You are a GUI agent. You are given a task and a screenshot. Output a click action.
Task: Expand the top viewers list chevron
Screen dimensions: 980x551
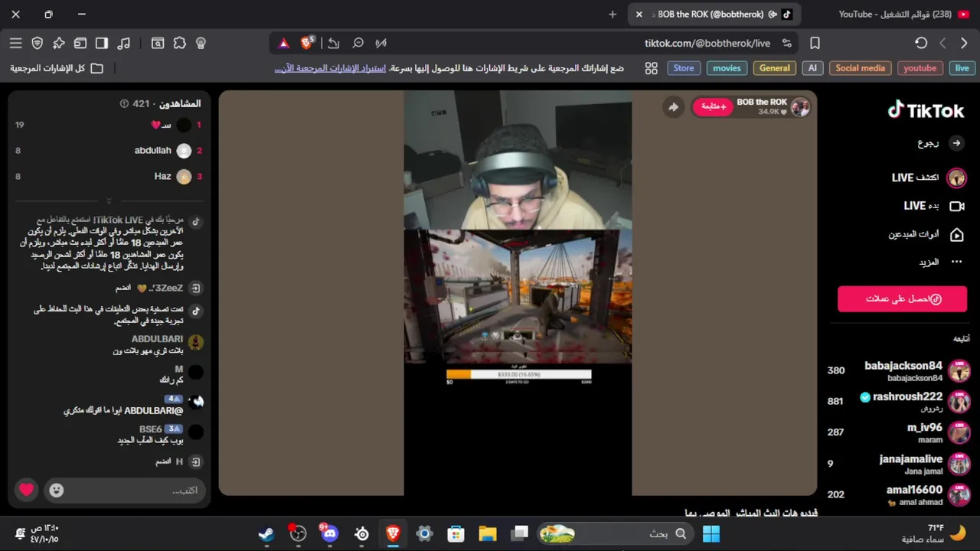click(109, 201)
